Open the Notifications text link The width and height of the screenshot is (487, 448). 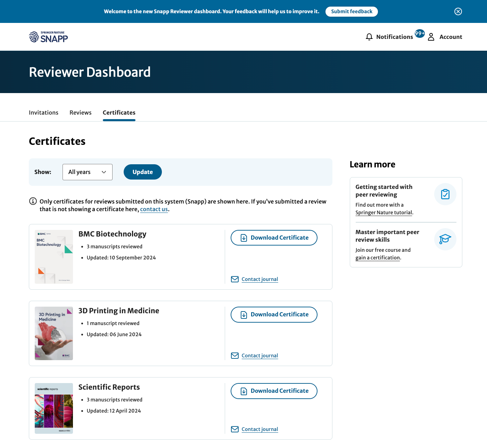(x=395, y=37)
